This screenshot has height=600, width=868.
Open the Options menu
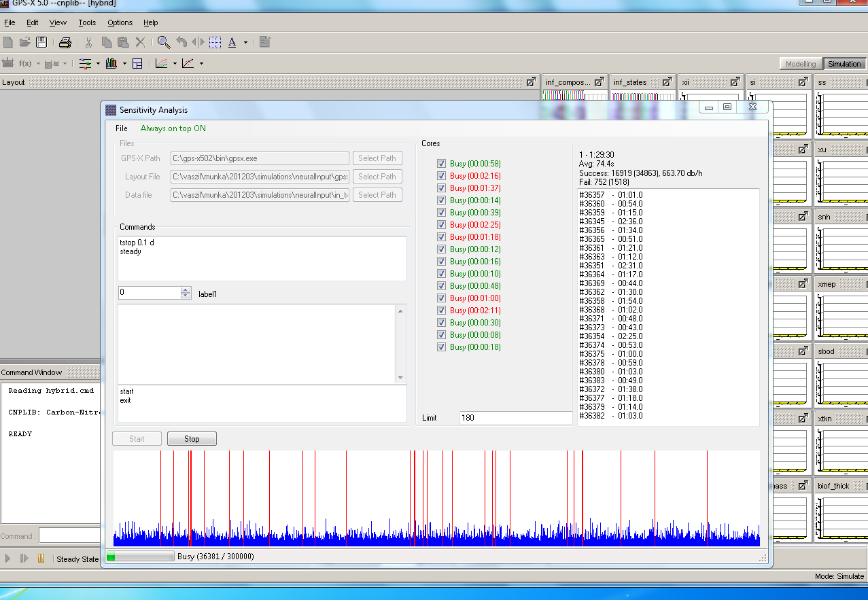(120, 22)
